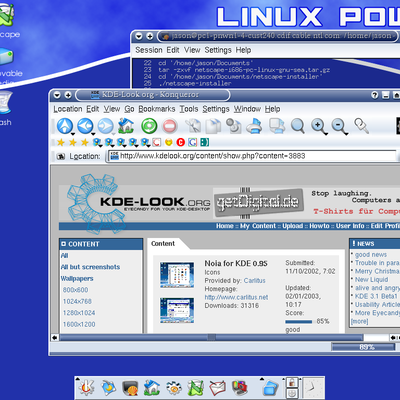Open the Google G bookmark icon
This screenshot has height=400, width=400.
(192, 143)
